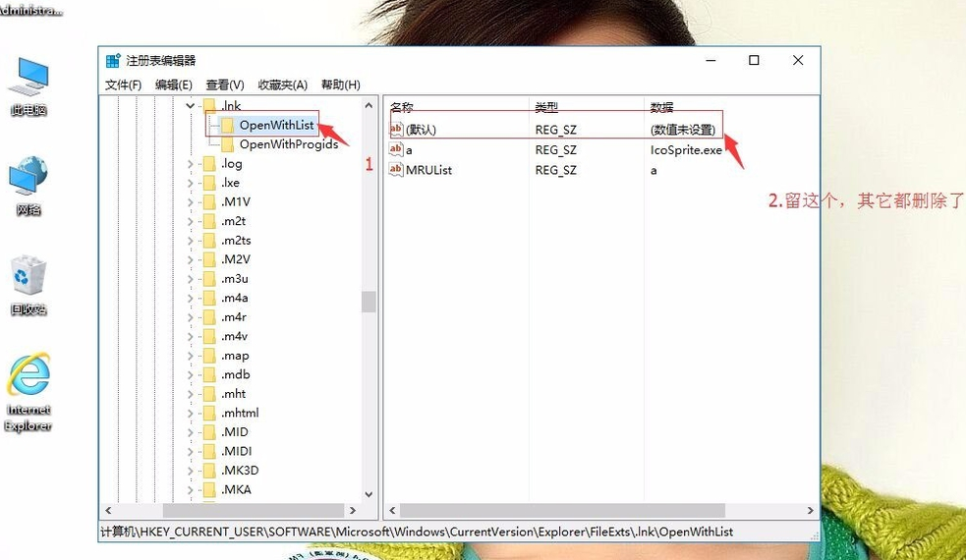Click the tree pane scroll-up arrow
Image resolution: width=966 pixels, height=560 pixels.
point(369,105)
